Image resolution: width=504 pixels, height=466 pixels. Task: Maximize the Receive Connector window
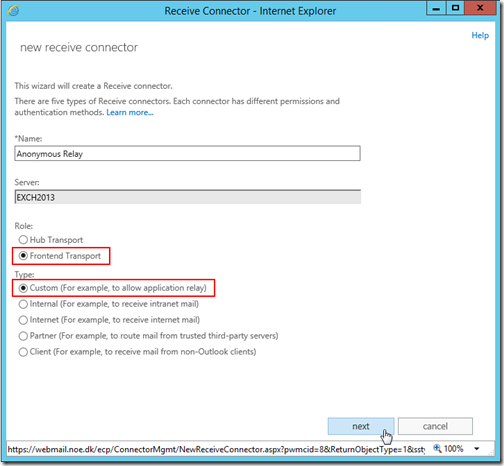coord(455,8)
